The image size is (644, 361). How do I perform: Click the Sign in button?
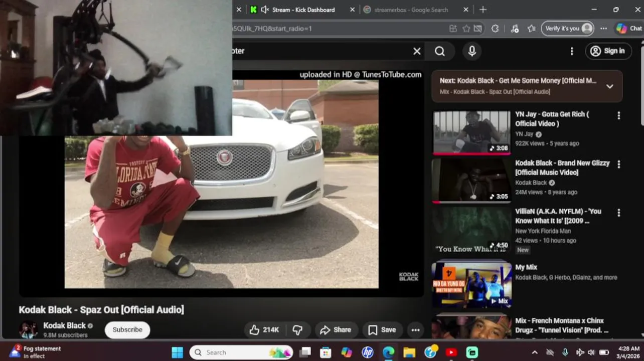pyautogui.click(x=608, y=51)
